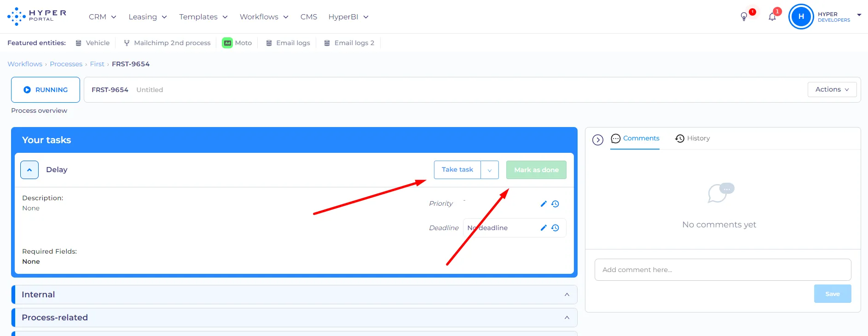Click the Process overview label
The image size is (868, 336).
coord(39,110)
